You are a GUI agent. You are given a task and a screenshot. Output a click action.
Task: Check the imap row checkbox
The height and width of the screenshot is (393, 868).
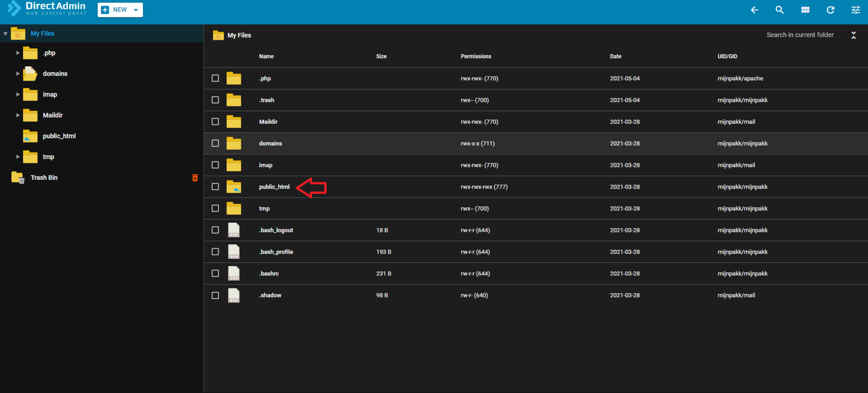215,165
